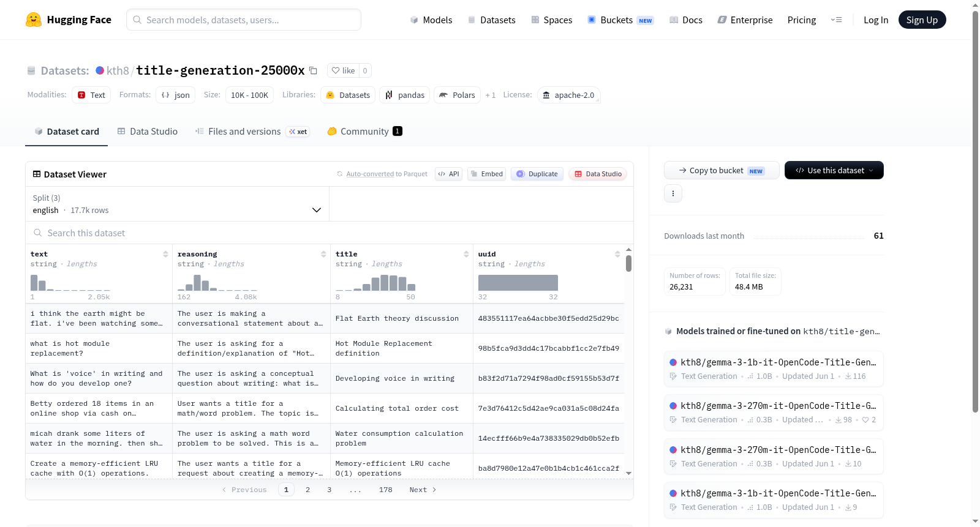
Task: Open Spaces in the top navigation
Action: (552, 20)
